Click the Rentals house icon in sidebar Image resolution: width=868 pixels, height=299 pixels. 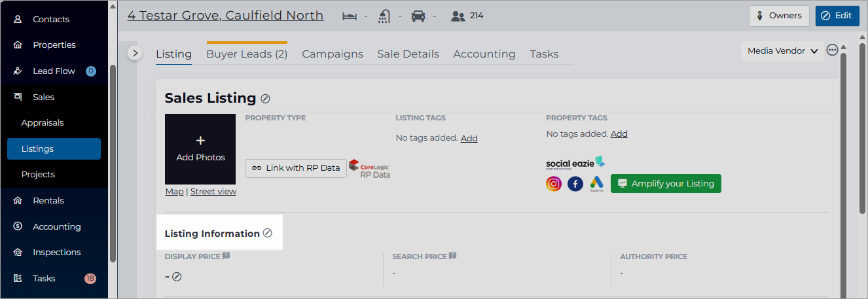tap(18, 201)
